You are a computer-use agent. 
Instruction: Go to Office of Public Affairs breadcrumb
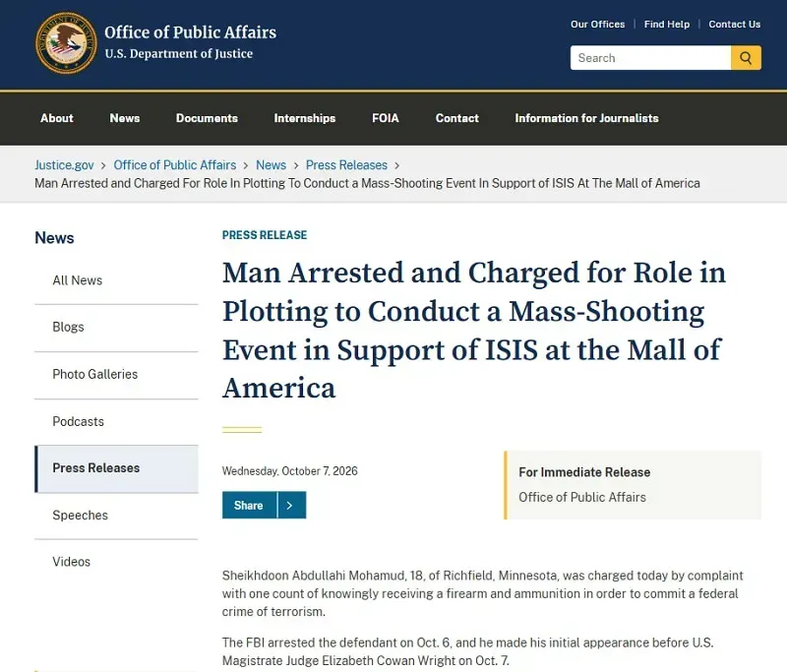[175, 165]
